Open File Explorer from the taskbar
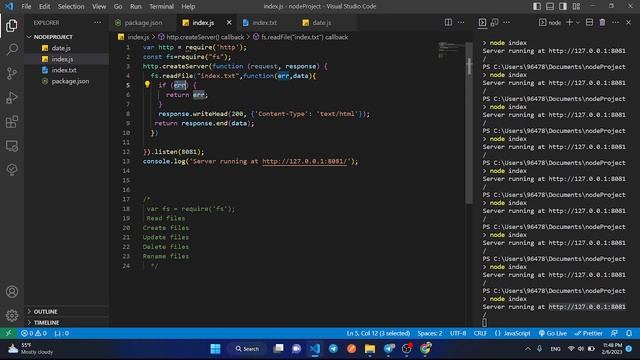 [x=370, y=349]
